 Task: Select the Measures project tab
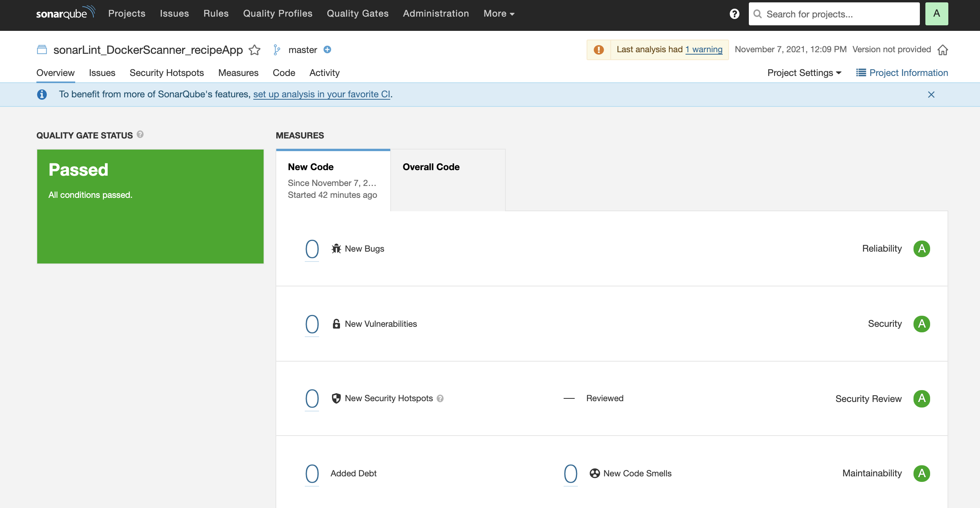coord(238,73)
